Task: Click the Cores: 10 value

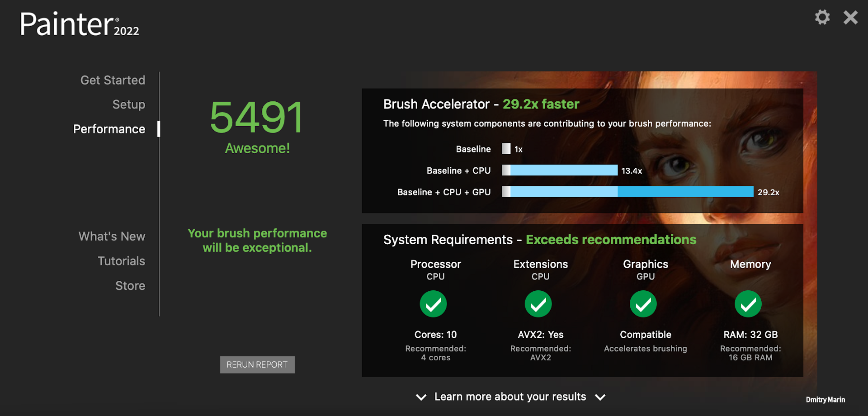Action: click(435, 335)
